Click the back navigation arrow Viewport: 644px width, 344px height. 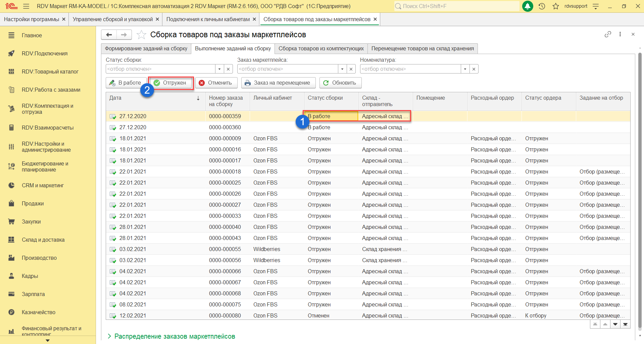(109, 35)
